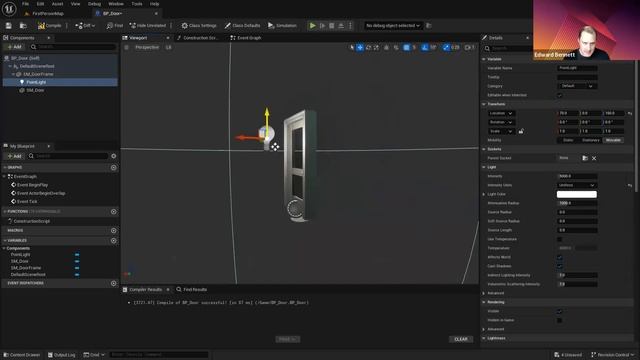Click the Clear button in Compiler Results

[x=461, y=339]
